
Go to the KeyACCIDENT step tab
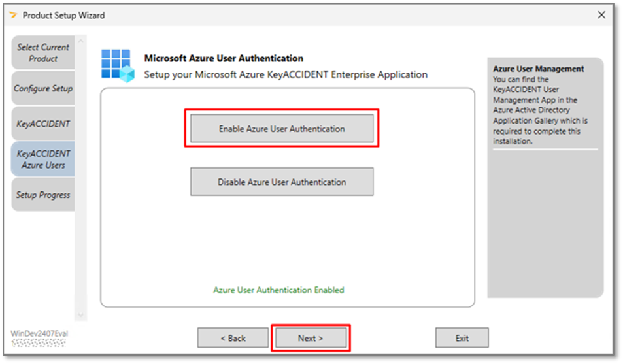[43, 124]
